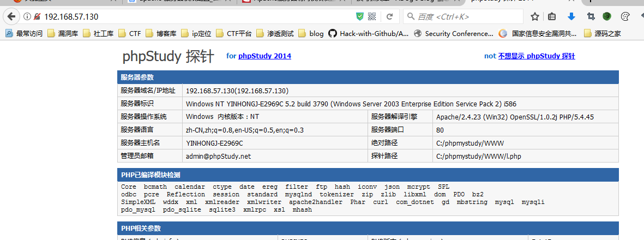644x240 pixels.
Task: Click the apache2handler module name
Action: coord(316,202)
